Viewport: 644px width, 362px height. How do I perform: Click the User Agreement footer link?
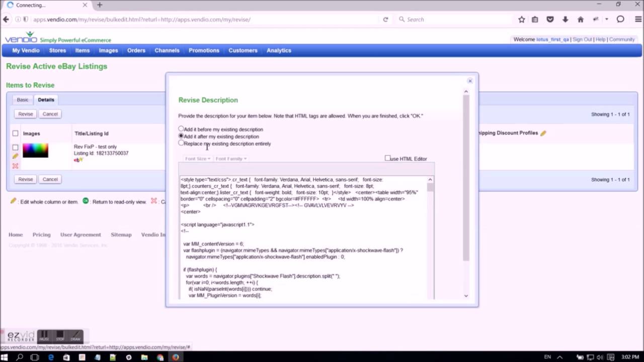coord(80,234)
